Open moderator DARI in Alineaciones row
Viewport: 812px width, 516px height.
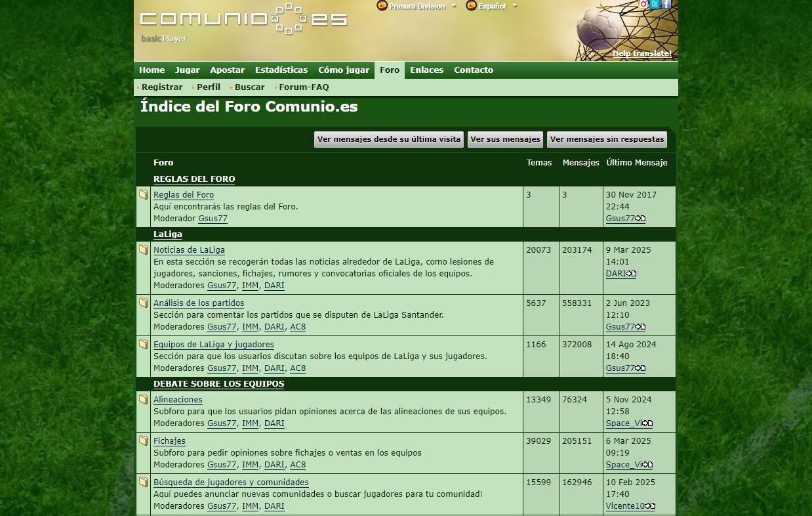click(x=274, y=423)
